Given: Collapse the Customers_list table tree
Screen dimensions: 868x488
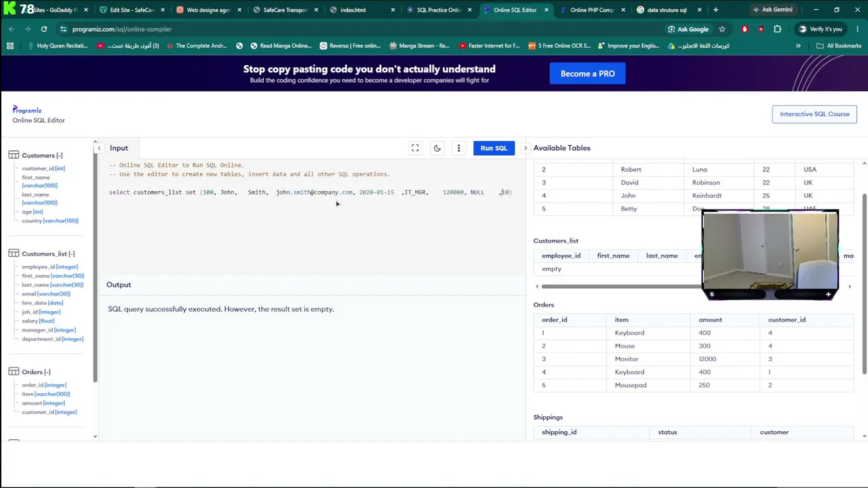Looking at the screenshot, I should (71, 253).
